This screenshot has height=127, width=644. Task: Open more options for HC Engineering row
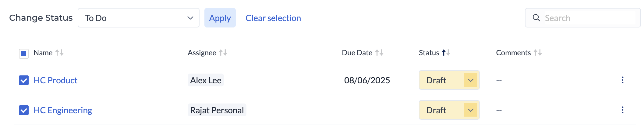pos(622,110)
